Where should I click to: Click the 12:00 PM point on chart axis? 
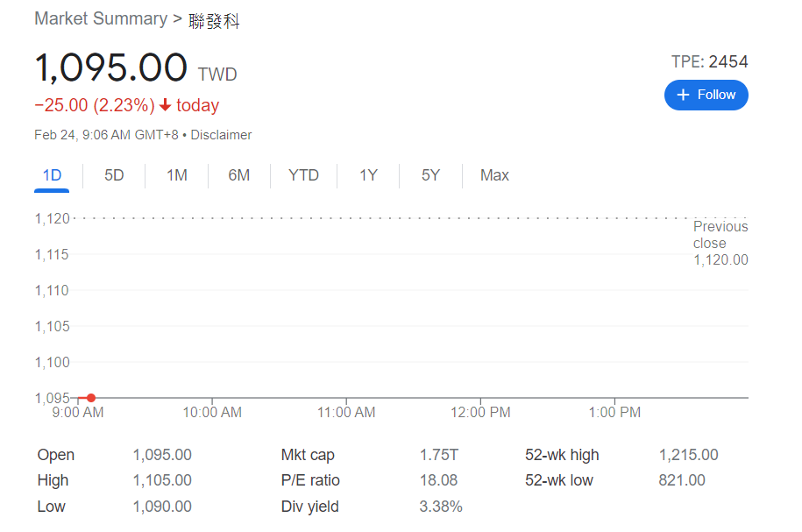point(480,412)
